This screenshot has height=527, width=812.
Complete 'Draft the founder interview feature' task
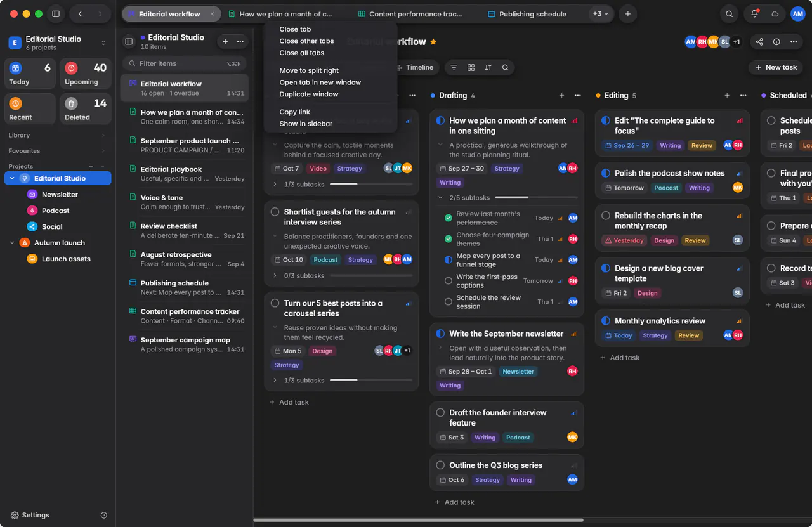[440, 413]
